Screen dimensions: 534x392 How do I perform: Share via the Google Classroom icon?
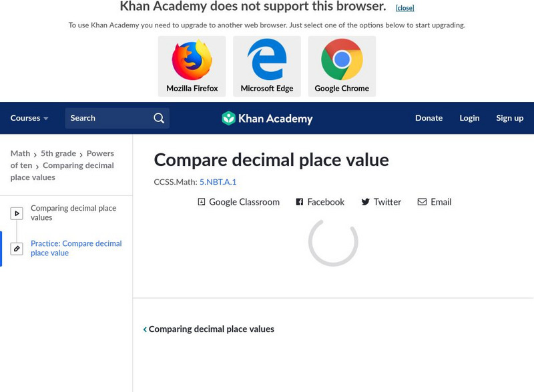[x=202, y=202]
